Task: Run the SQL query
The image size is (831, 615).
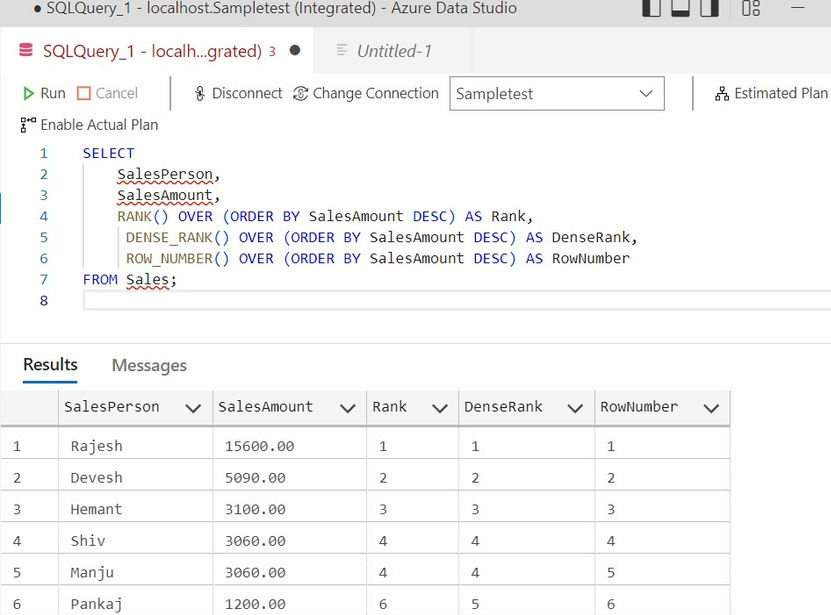Action: click(44, 93)
